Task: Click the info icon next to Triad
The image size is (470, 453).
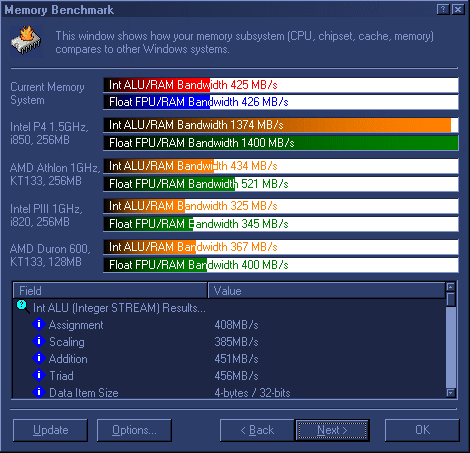Action: [x=39, y=375]
